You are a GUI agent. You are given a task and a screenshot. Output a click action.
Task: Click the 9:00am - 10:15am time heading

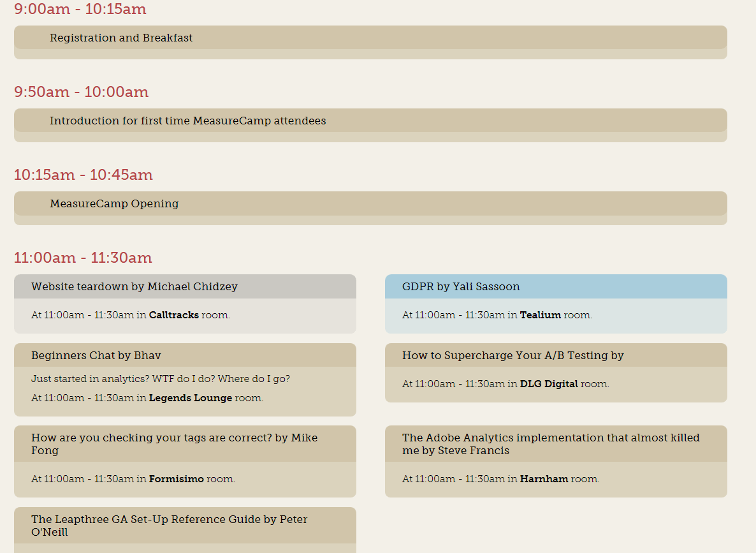point(81,10)
